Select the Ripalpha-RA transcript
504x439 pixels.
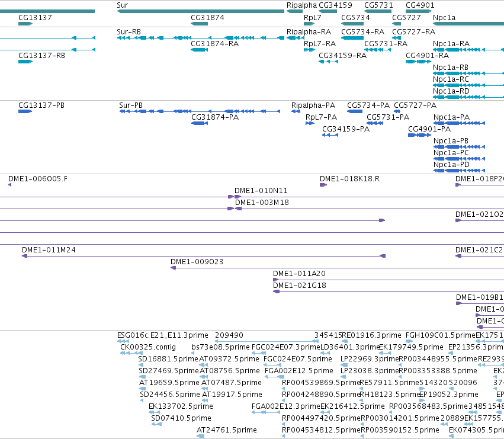pos(295,38)
